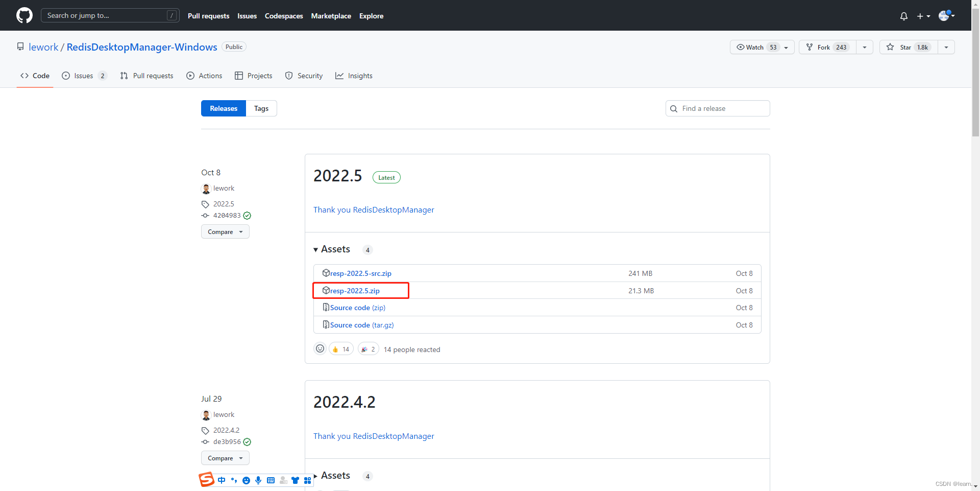Star the repository

point(909,47)
